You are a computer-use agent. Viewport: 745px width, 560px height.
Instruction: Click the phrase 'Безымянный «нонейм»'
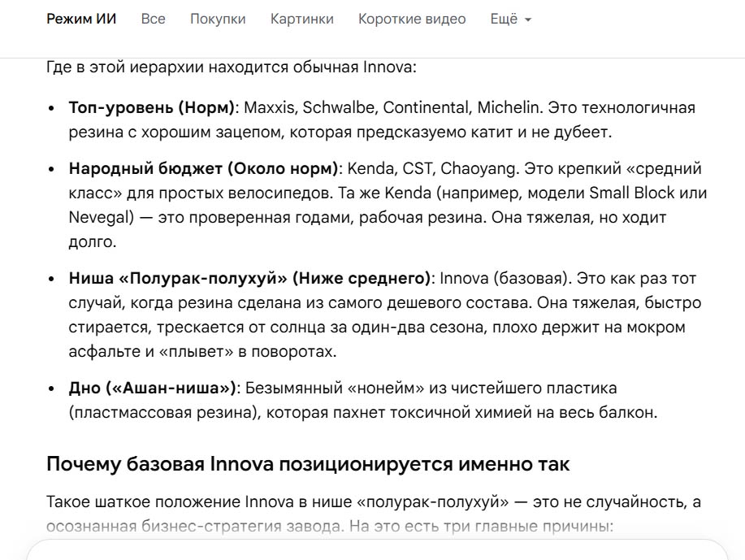point(335,388)
